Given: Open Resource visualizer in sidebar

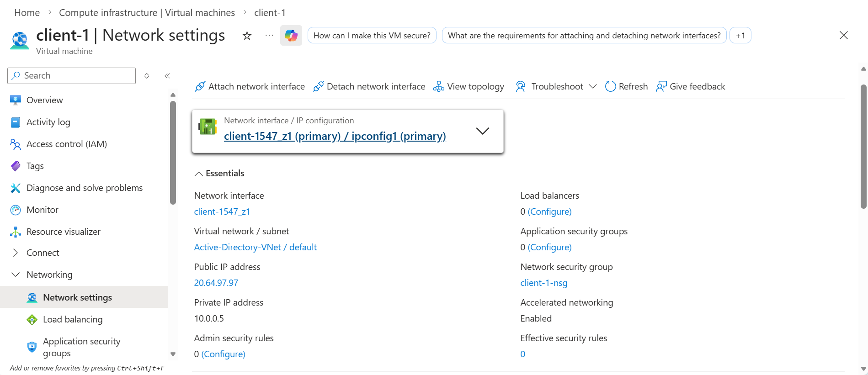Looking at the screenshot, I should [63, 232].
